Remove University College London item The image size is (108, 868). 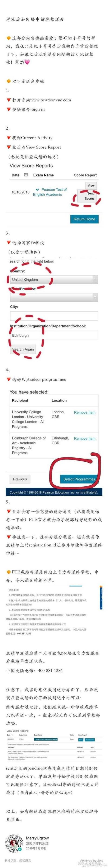[x=85, y=412]
